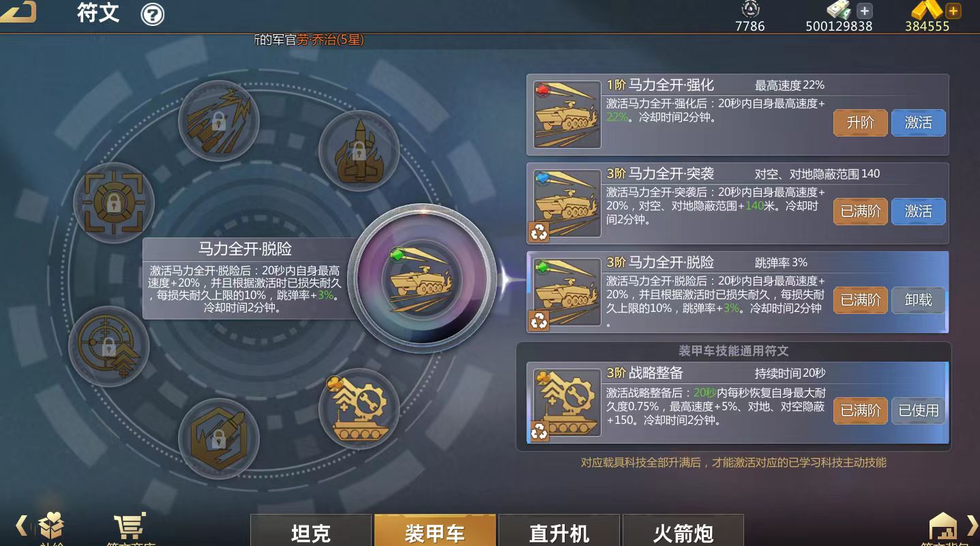Expand the bottom bar's left arrow chevron
Viewport: 980px width, 546px height.
tap(21, 525)
